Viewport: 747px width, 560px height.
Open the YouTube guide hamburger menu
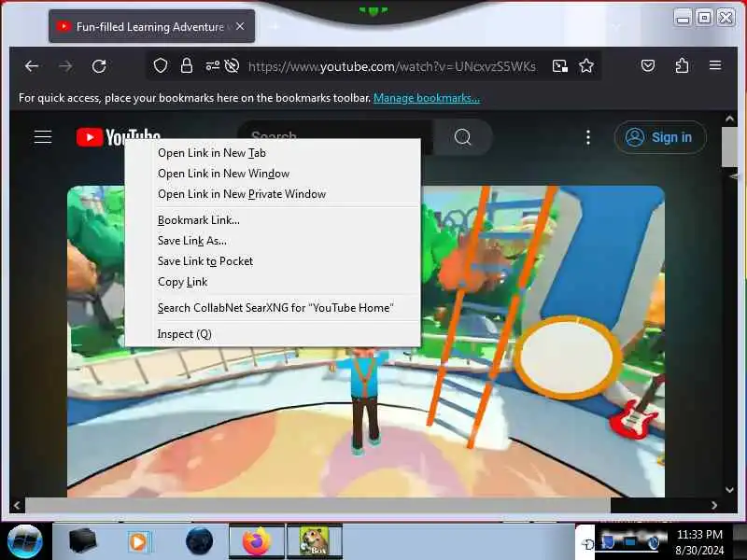pyautogui.click(x=43, y=137)
